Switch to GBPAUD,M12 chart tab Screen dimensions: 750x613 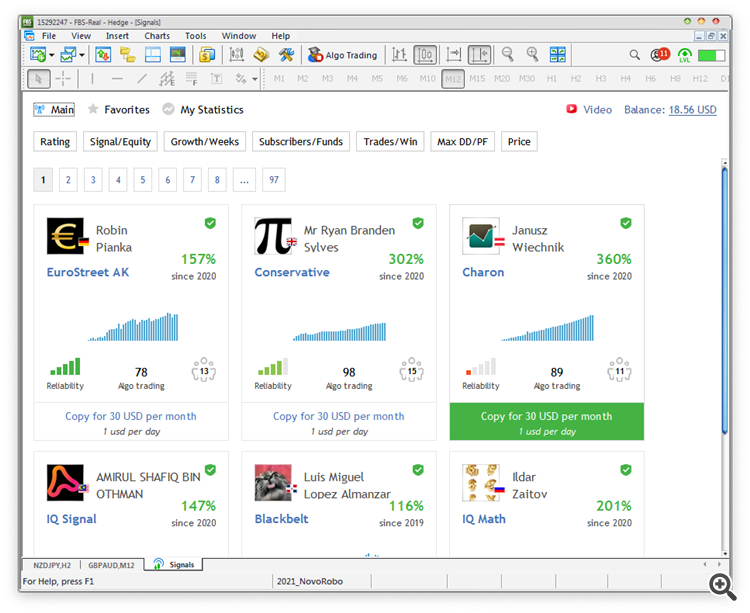point(111,565)
